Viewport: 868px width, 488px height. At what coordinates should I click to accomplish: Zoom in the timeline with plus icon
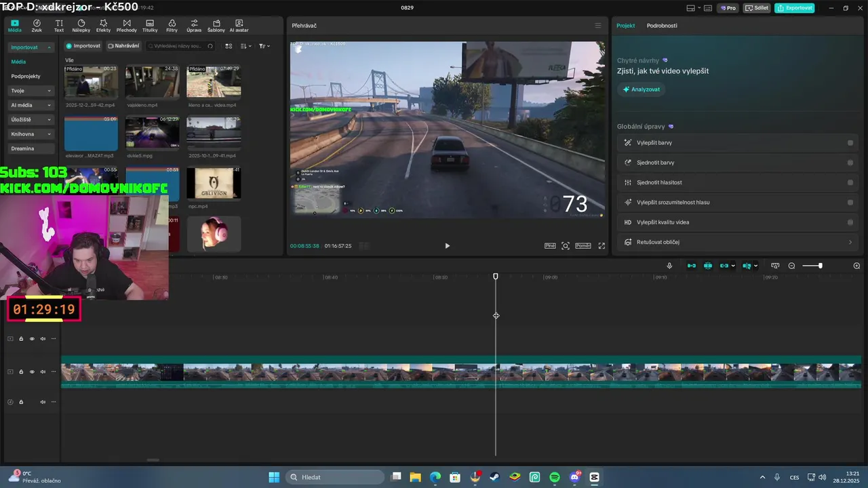[856, 266]
